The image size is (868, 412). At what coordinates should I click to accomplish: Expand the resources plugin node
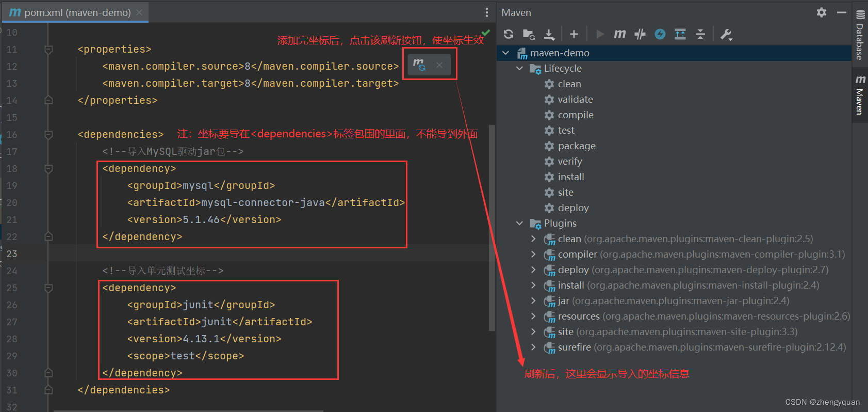pyautogui.click(x=533, y=316)
